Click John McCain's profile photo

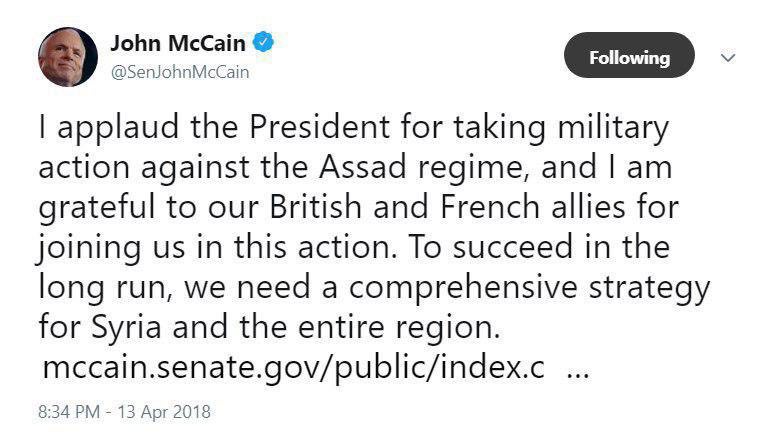click(68, 57)
